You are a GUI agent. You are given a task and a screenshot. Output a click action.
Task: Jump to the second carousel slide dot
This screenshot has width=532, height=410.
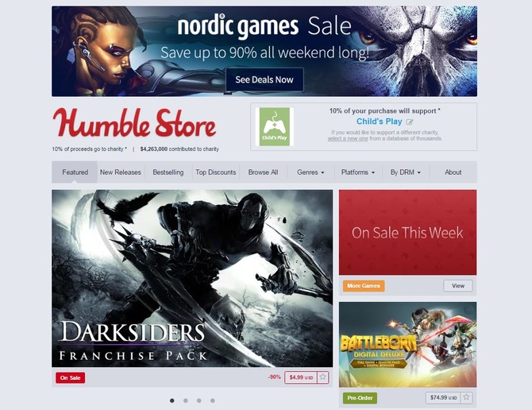[186, 400]
